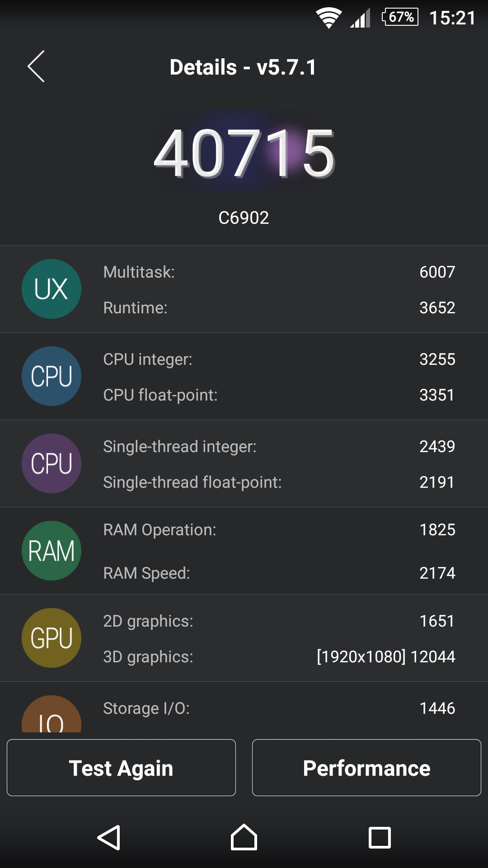The width and height of the screenshot is (488, 868).
Task: Tap the back arrow in the header
Action: click(x=36, y=66)
